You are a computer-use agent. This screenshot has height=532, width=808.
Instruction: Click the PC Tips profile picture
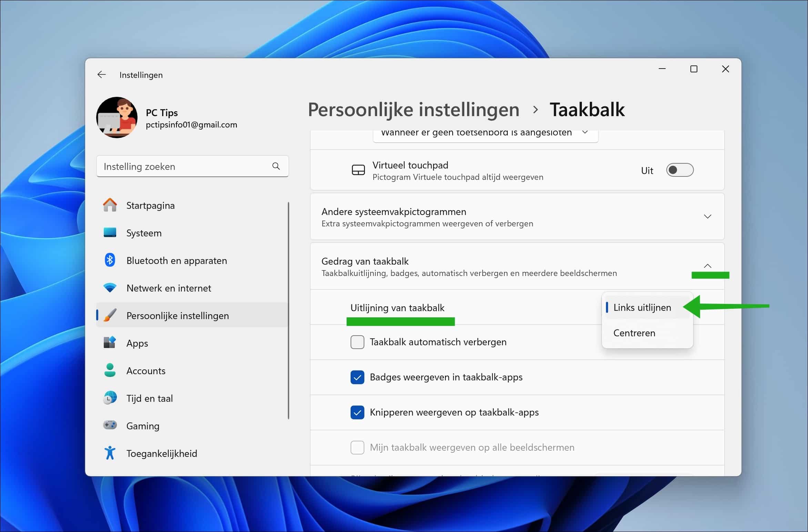117,117
